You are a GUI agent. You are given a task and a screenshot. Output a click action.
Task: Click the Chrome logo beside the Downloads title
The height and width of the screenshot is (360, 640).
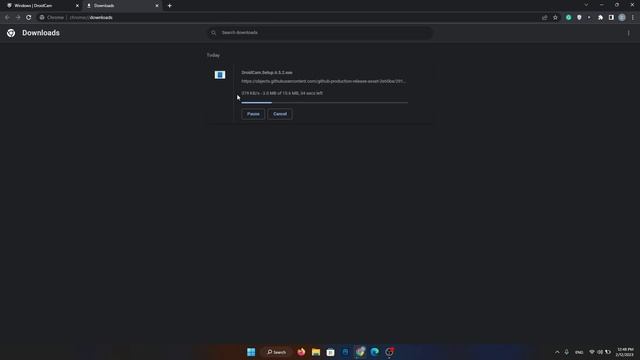[x=11, y=33]
